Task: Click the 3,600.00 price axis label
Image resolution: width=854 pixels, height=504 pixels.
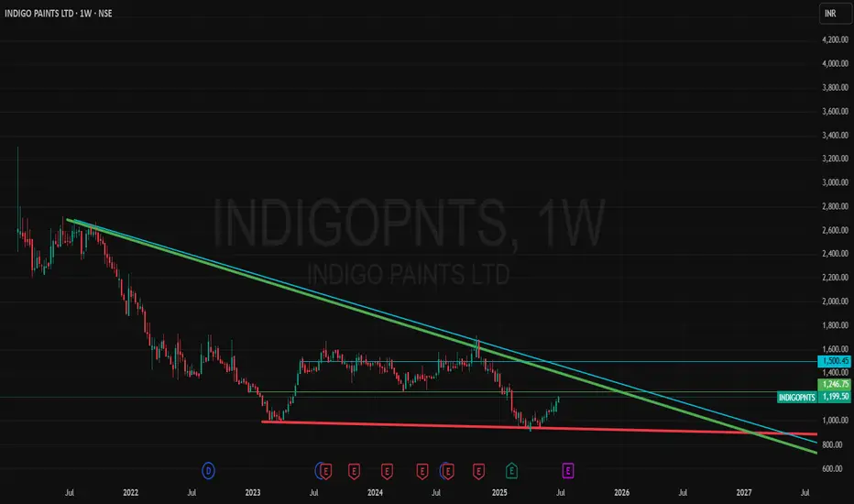Action: tap(835, 111)
